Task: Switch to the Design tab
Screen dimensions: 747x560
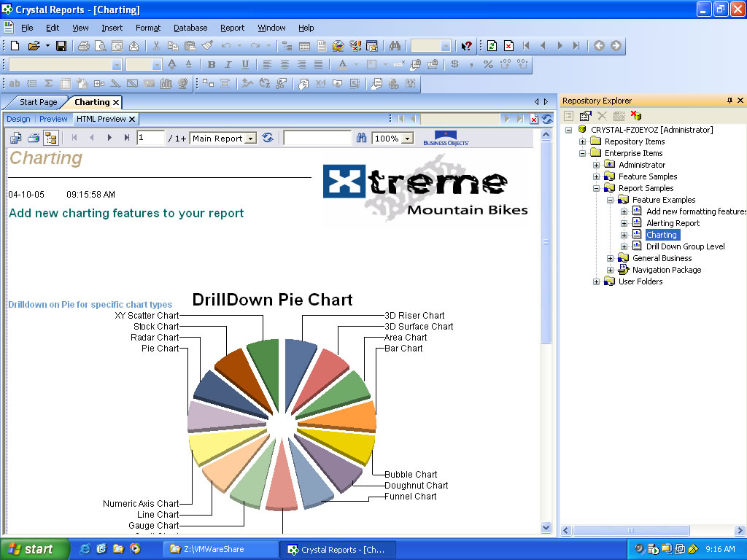Action: pos(18,119)
